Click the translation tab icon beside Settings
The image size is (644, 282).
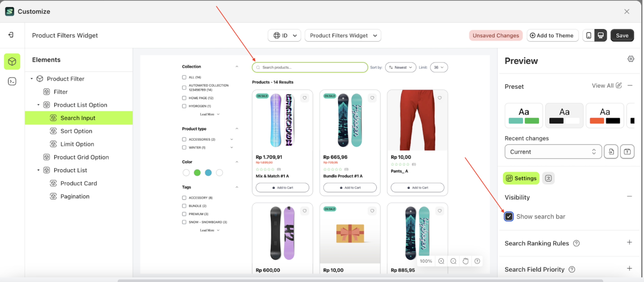pos(548,178)
